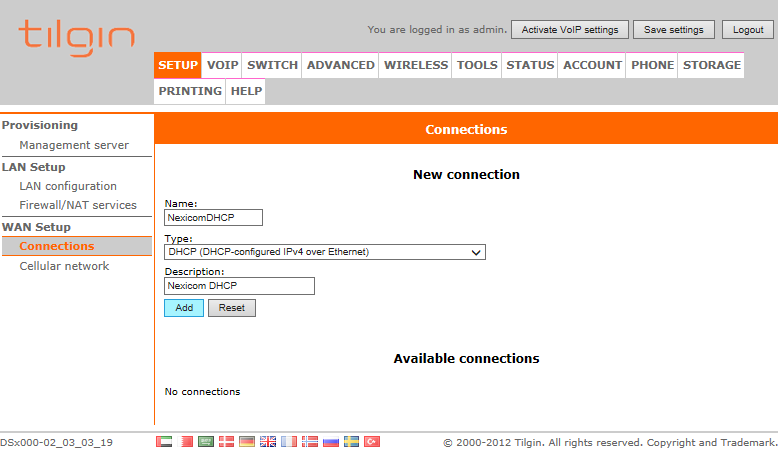This screenshot has height=453, width=779.
Task: Select the Norwegian flag language
Action: tap(310, 442)
